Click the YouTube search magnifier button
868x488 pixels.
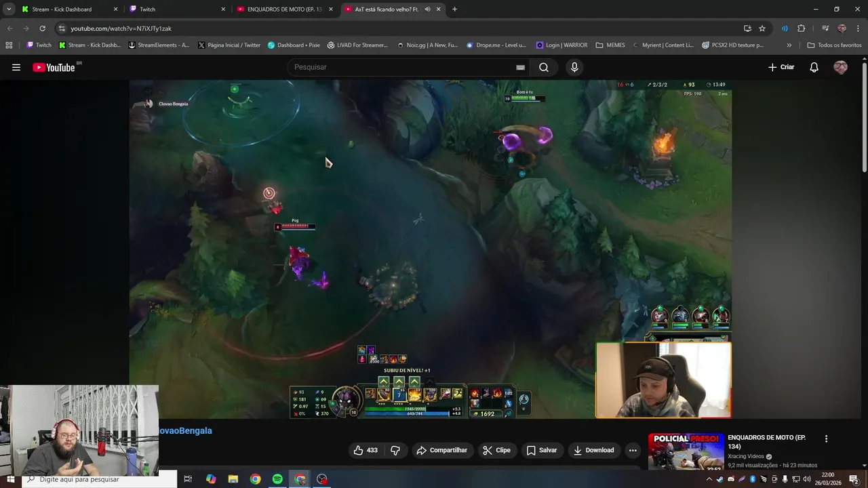tap(544, 67)
